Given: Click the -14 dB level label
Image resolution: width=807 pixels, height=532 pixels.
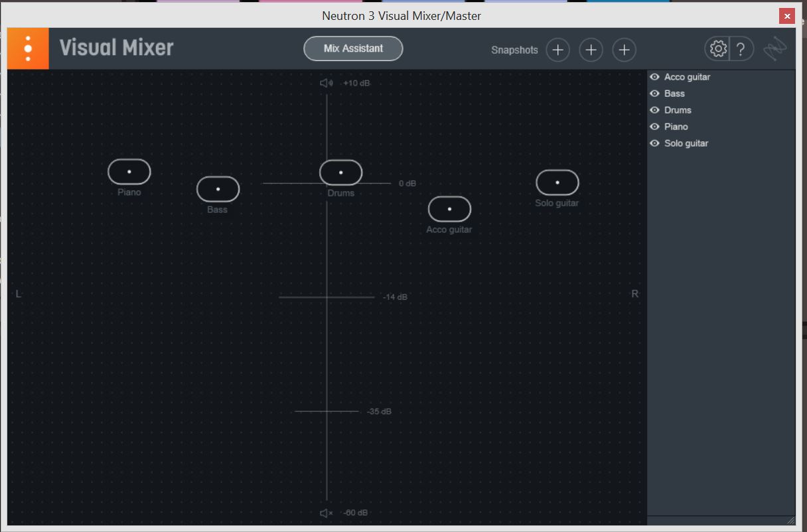Looking at the screenshot, I should tap(396, 297).
